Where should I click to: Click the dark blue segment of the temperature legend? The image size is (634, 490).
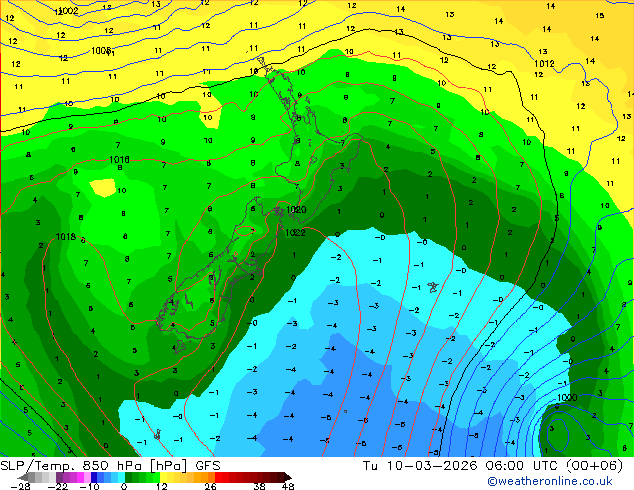tap(94, 477)
